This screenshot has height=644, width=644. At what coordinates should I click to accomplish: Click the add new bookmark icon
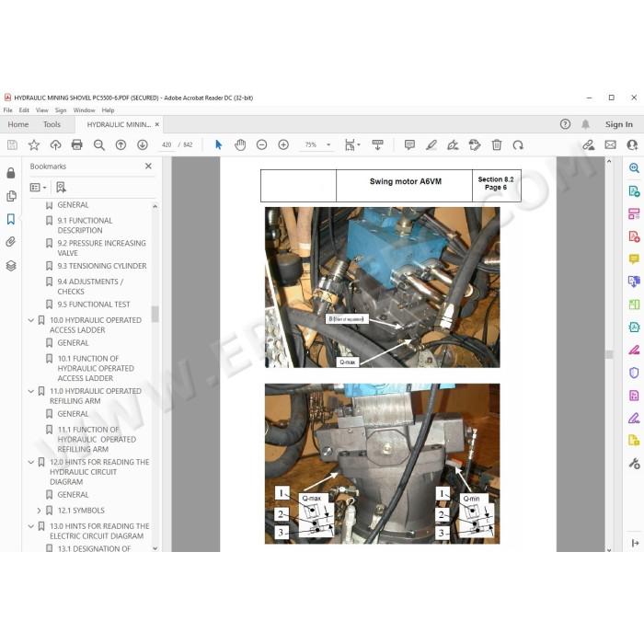pyautogui.click(x=61, y=188)
